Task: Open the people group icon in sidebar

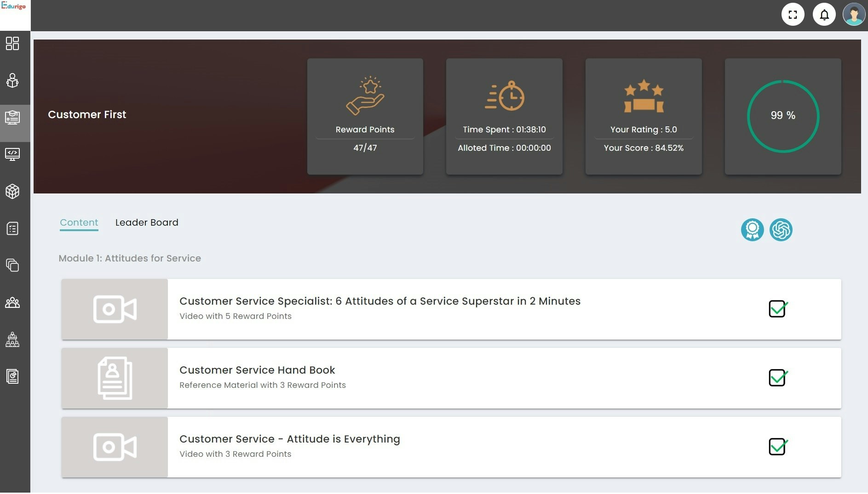Action: tap(12, 303)
